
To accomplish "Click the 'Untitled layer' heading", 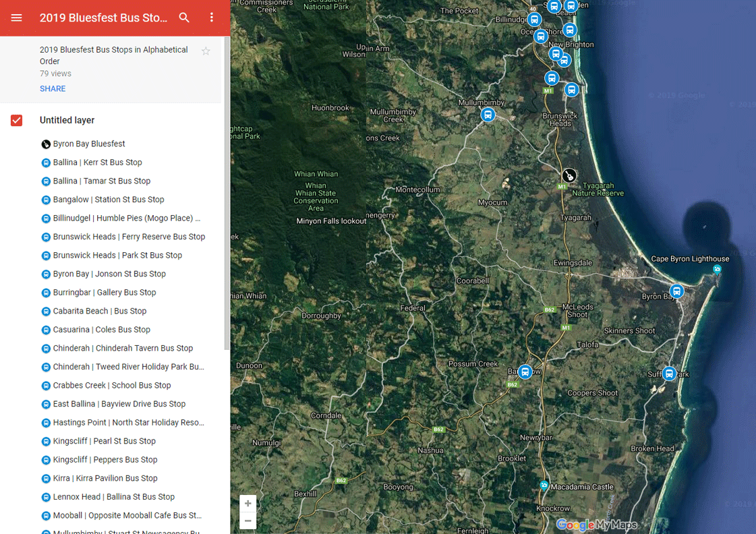I will (67, 120).
